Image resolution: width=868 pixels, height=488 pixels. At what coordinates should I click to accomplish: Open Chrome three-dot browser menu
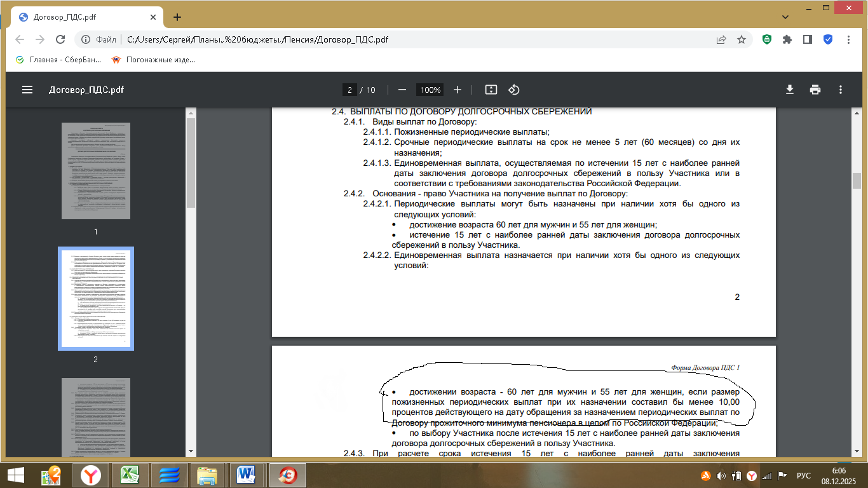tap(848, 39)
